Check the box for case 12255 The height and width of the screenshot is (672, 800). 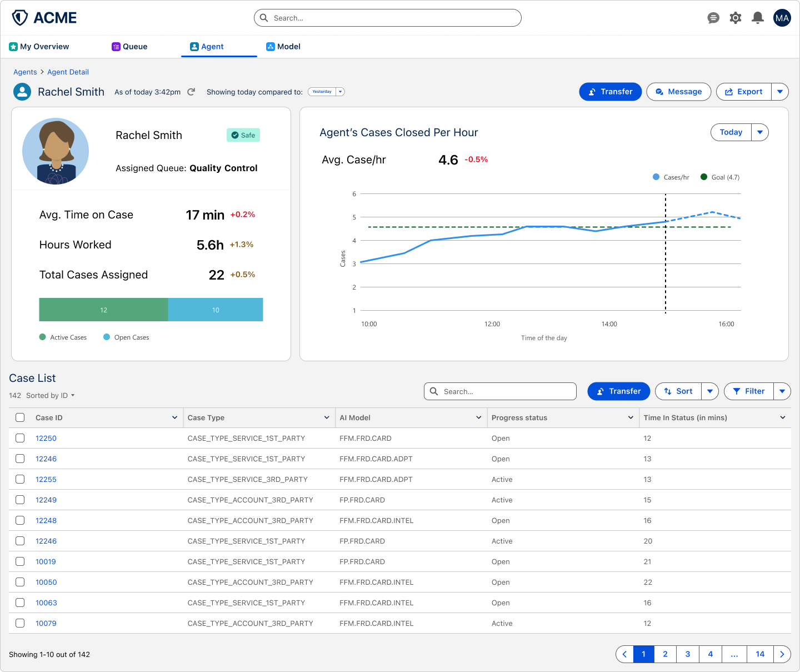[x=20, y=479]
